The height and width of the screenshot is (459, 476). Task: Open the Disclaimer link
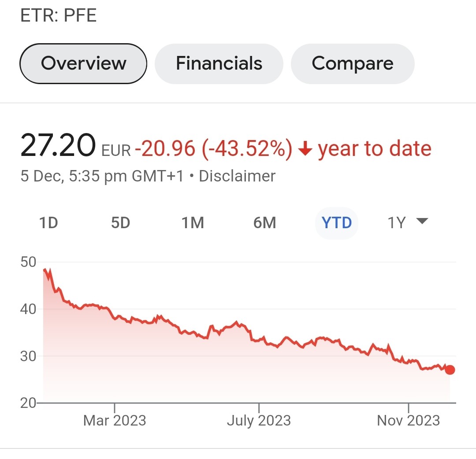[x=237, y=176]
